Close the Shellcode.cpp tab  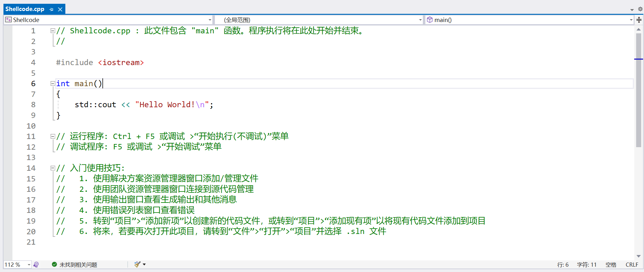[60, 9]
